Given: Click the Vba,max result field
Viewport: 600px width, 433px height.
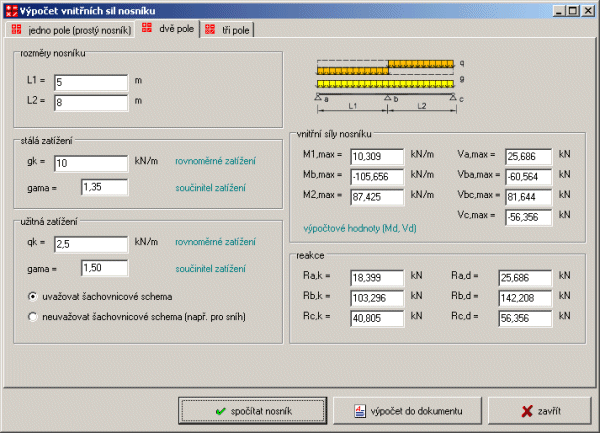Looking at the screenshot, I should click(x=528, y=177).
